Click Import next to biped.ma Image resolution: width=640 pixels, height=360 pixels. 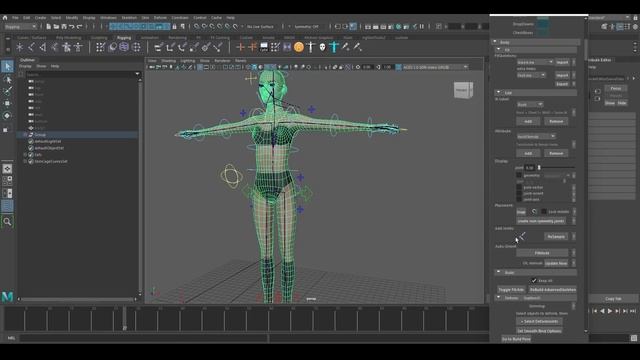click(562, 62)
